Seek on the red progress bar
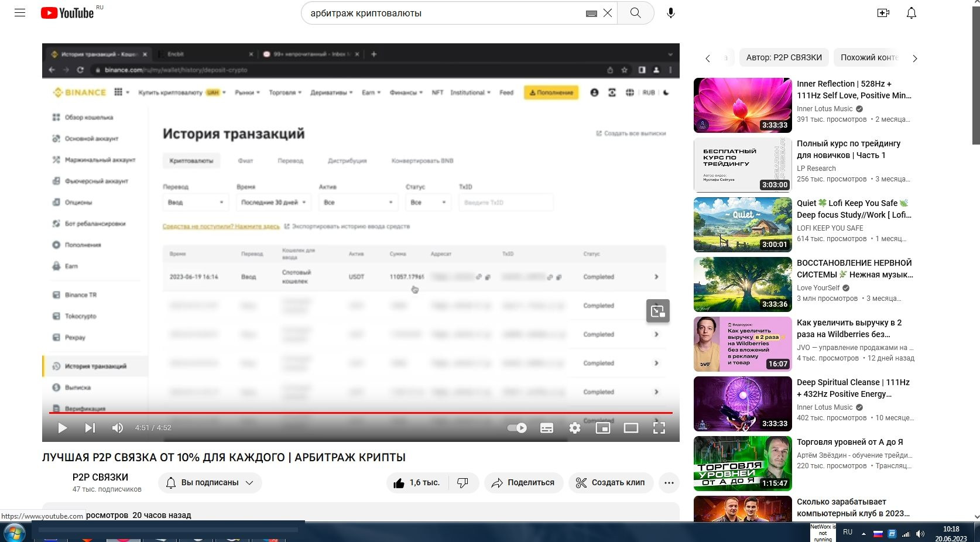980x542 pixels. click(x=361, y=413)
